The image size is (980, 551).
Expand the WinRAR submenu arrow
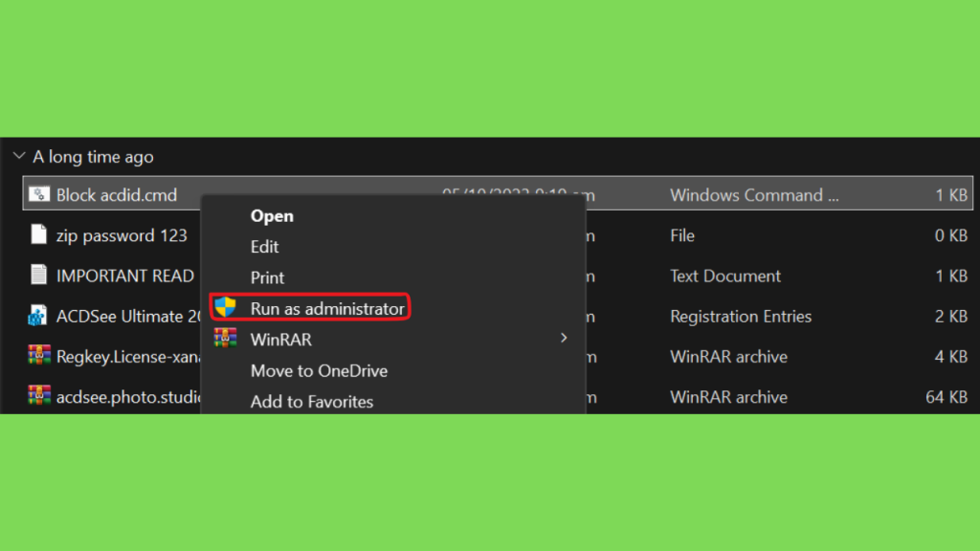(564, 339)
